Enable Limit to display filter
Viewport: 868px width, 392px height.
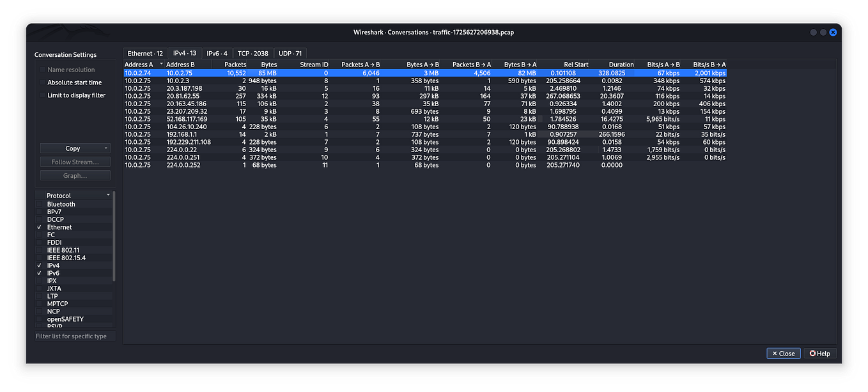tap(42, 95)
